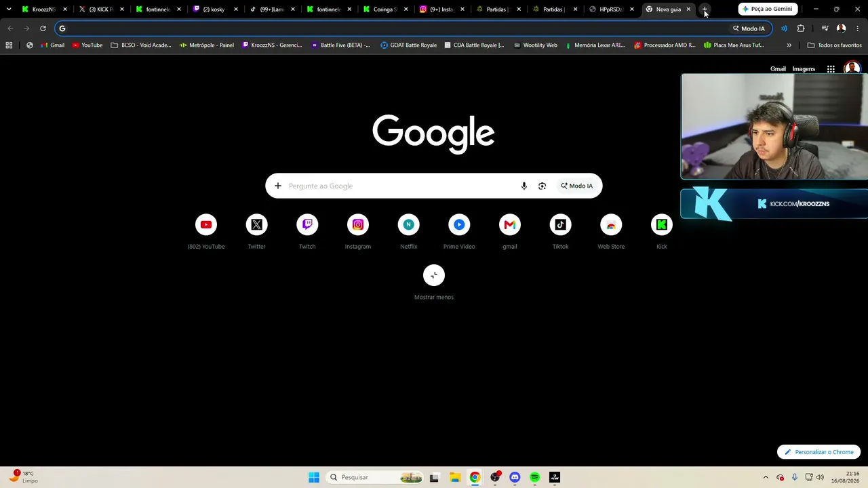868x488 pixels.
Task: Open the Gmail bookmark
Action: (x=52, y=45)
